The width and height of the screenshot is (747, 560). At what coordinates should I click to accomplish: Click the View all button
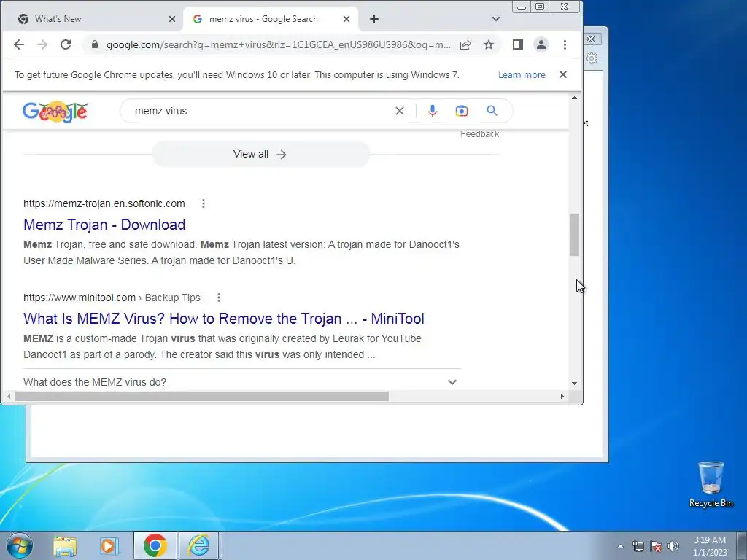tap(260, 155)
